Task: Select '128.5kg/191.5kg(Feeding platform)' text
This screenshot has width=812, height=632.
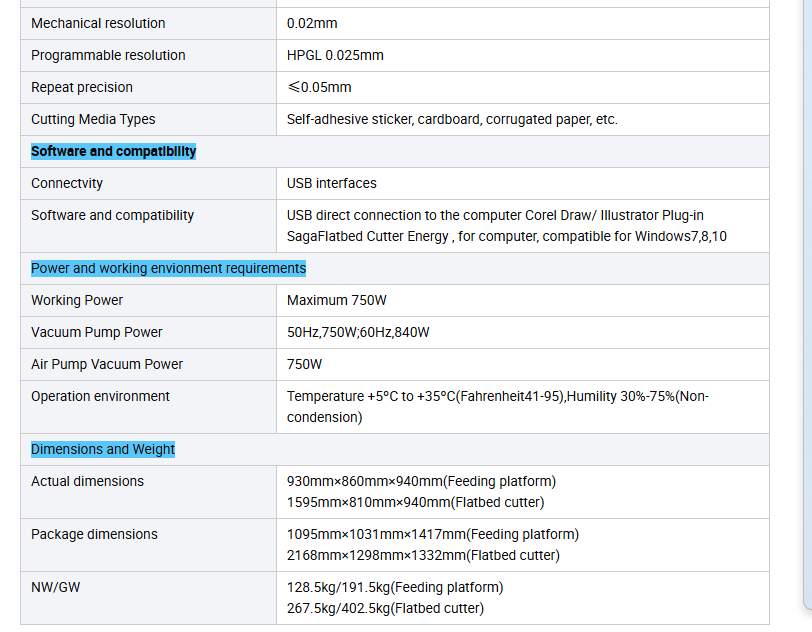Action: 395,587
